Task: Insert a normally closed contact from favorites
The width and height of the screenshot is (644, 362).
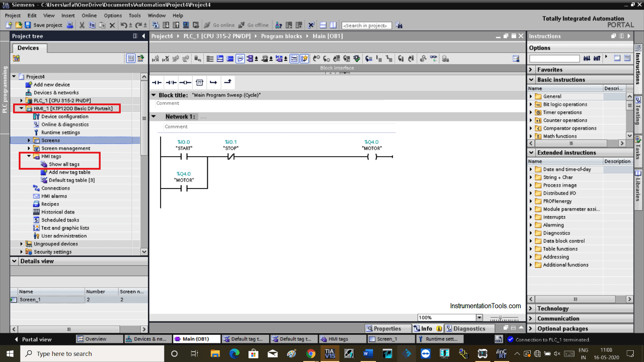Action: click(x=171, y=82)
